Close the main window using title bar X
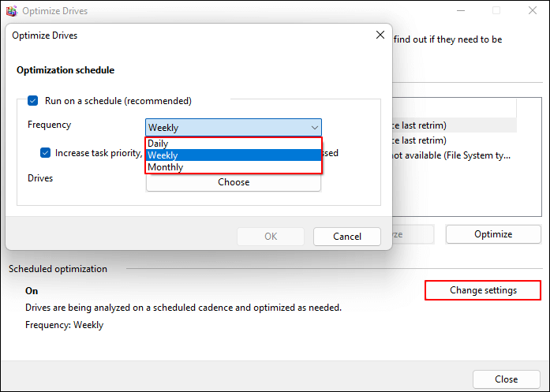 532,11
